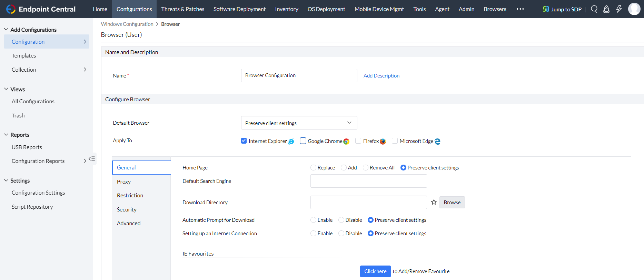Image resolution: width=644 pixels, height=280 pixels.
Task: Open the rocket quick-launch icon
Action: [606, 9]
